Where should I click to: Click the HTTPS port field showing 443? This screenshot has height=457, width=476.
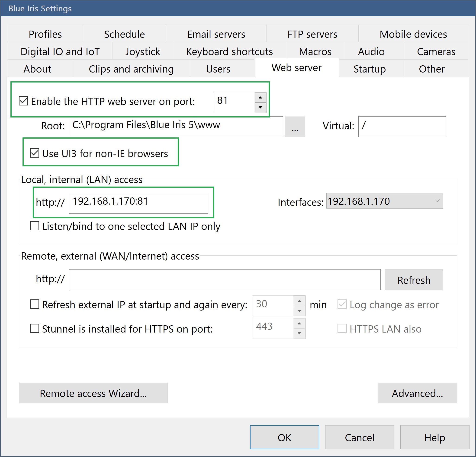click(273, 328)
